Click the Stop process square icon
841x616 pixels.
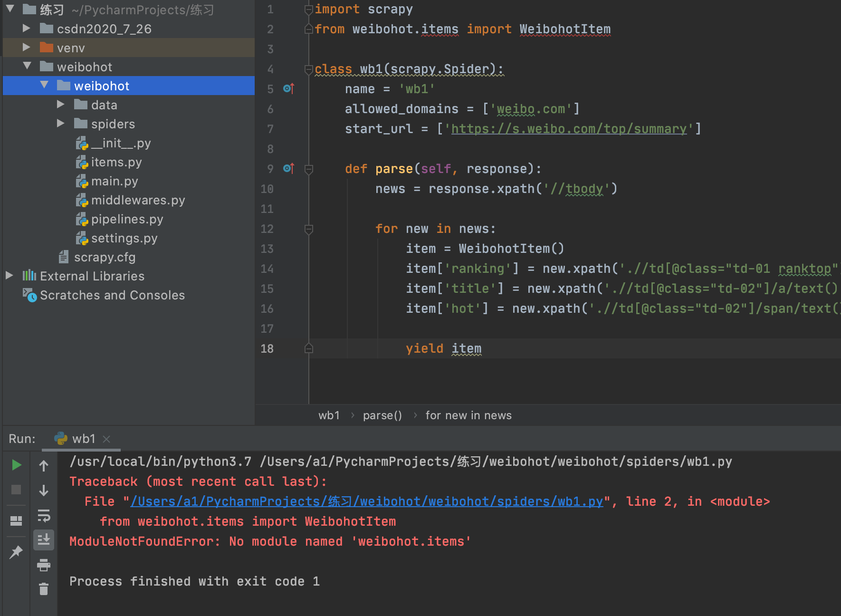click(16, 490)
